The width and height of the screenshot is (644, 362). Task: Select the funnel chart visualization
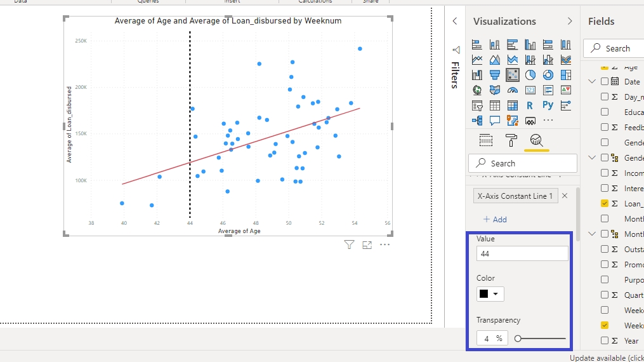pos(495,75)
